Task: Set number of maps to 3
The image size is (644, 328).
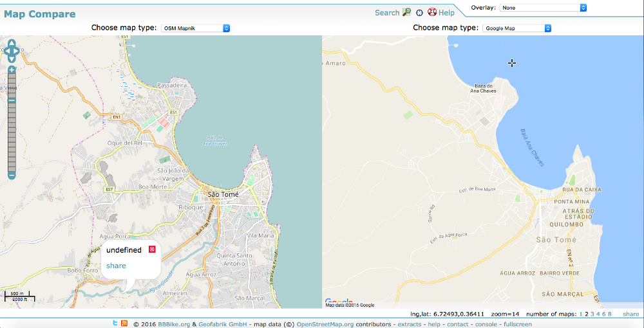Action: click(x=592, y=314)
